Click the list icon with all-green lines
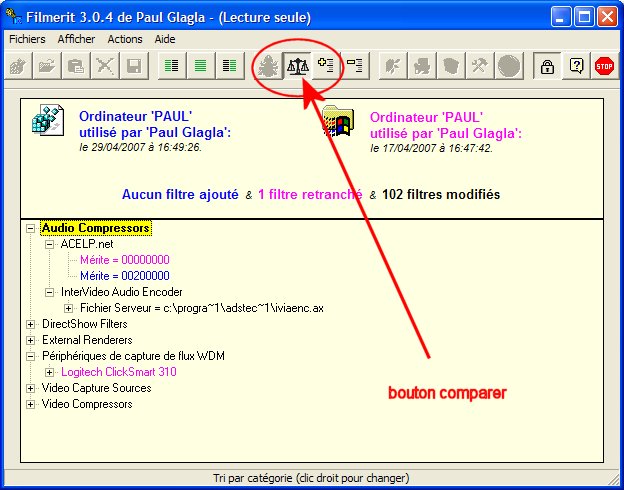 click(201, 66)
